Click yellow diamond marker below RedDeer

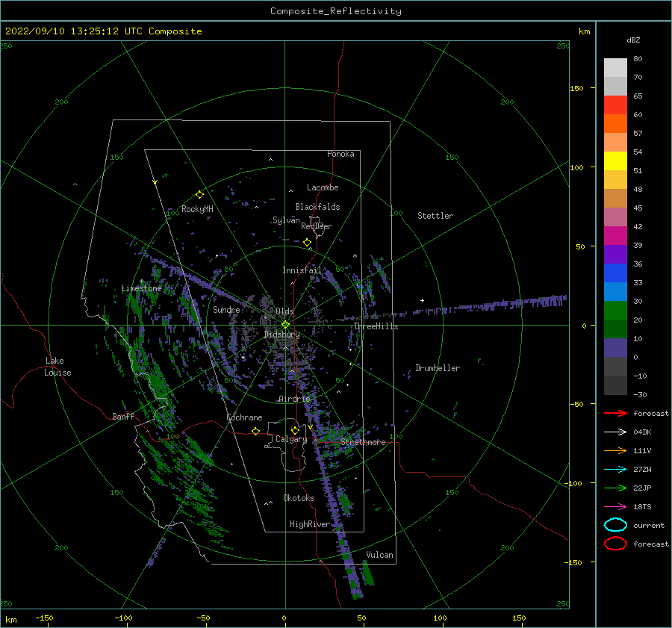(x=307, y=243)
